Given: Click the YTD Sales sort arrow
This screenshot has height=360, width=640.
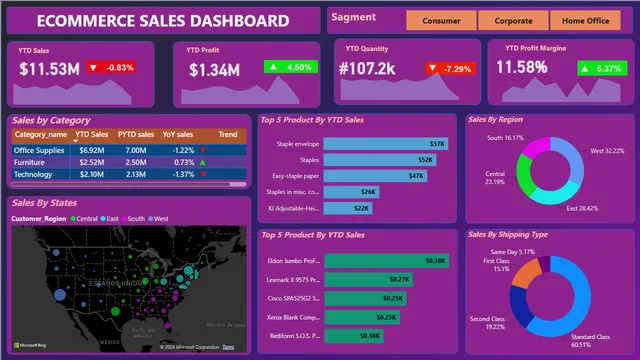Looking at the screenshot, I should pos(76,141).
